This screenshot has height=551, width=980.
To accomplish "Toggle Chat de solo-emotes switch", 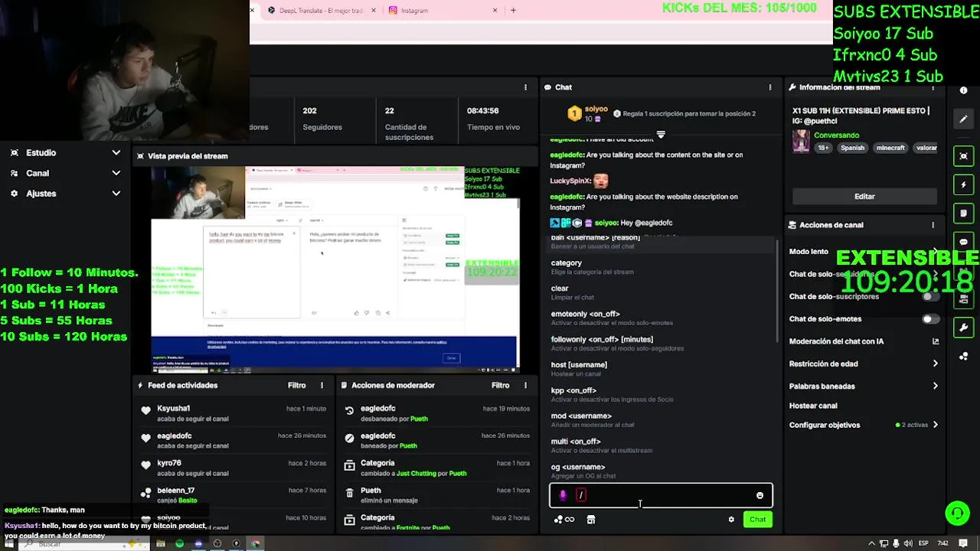I will (930, 319).
